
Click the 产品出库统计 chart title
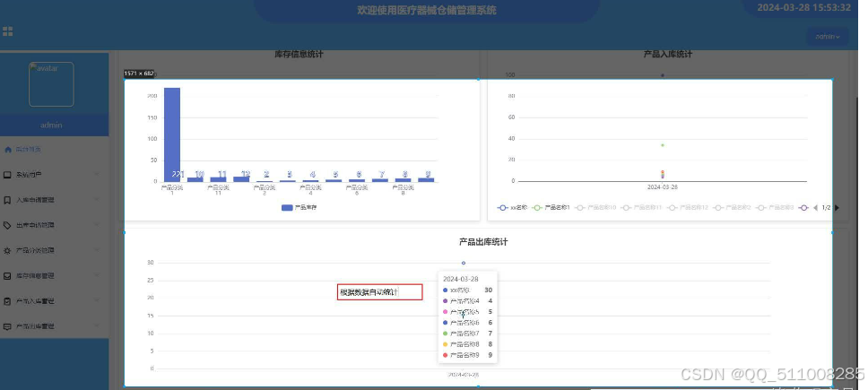(483, 242)
